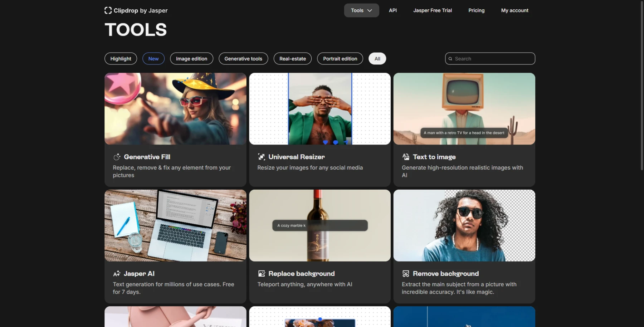Click the Remove background icon

406,274
